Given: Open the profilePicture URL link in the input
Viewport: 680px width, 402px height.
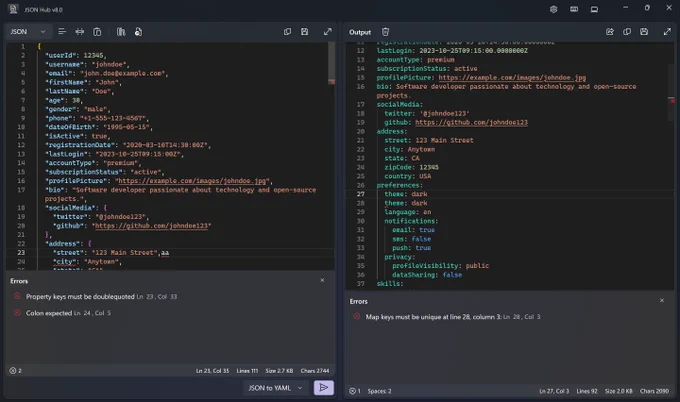Looking at the screenshot, I should (192, 181).
